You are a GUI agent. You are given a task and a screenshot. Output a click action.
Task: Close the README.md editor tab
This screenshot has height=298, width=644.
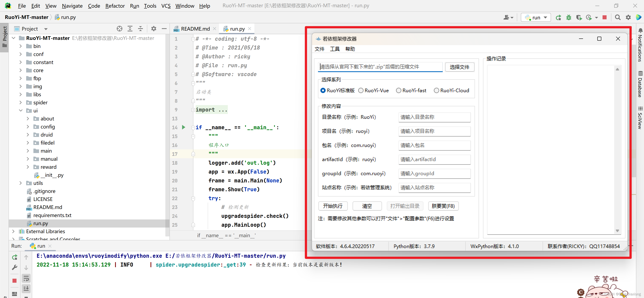(x=215, y=29)
